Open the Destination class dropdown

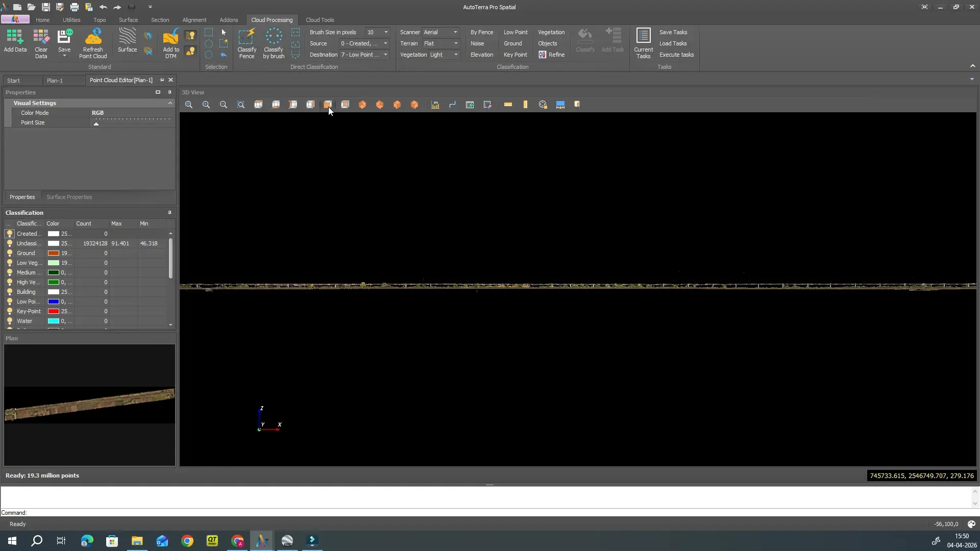tap(364, 55)
